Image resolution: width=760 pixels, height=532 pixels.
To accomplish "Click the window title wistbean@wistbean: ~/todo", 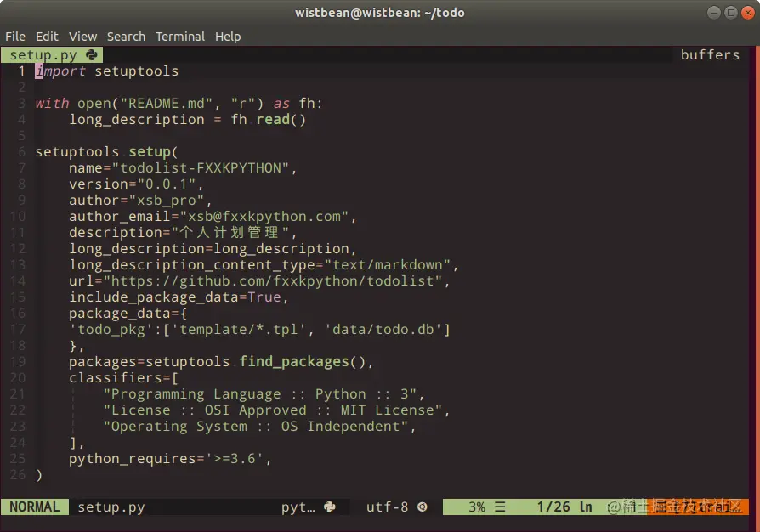I will (x=380, y=13).
